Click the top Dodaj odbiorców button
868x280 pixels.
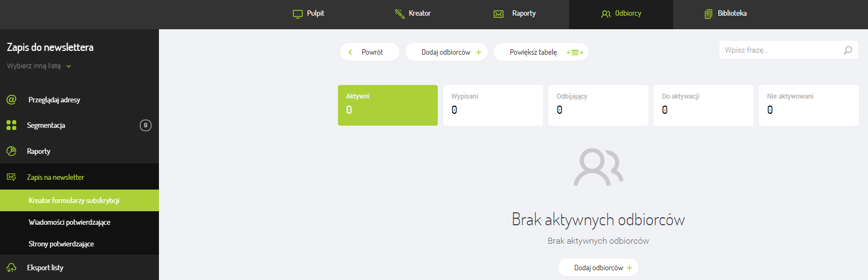pos(446,52)
